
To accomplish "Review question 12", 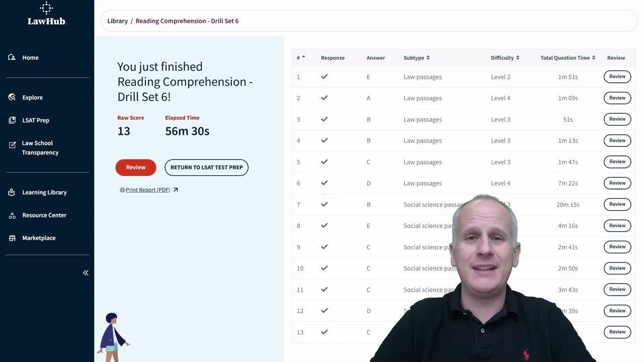I will tap(617, 311).
